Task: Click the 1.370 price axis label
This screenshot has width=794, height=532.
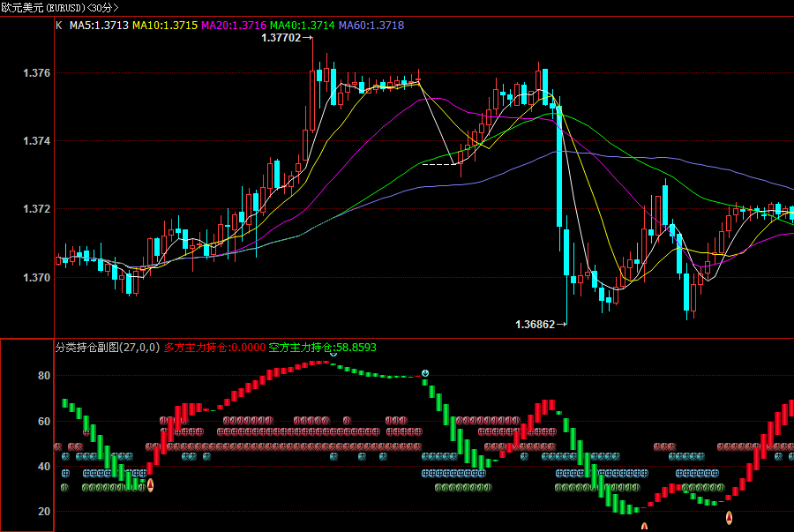Action: pyautogui.click(x=36, y=277)
